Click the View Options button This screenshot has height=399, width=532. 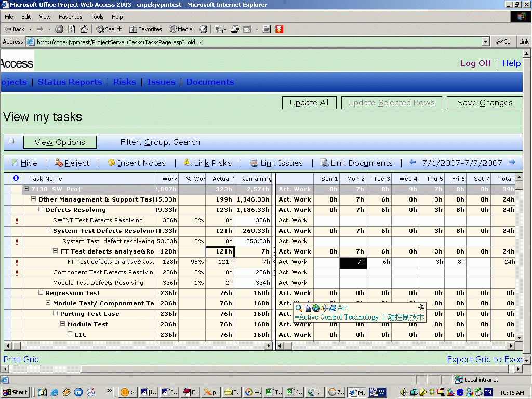[60, 142]
